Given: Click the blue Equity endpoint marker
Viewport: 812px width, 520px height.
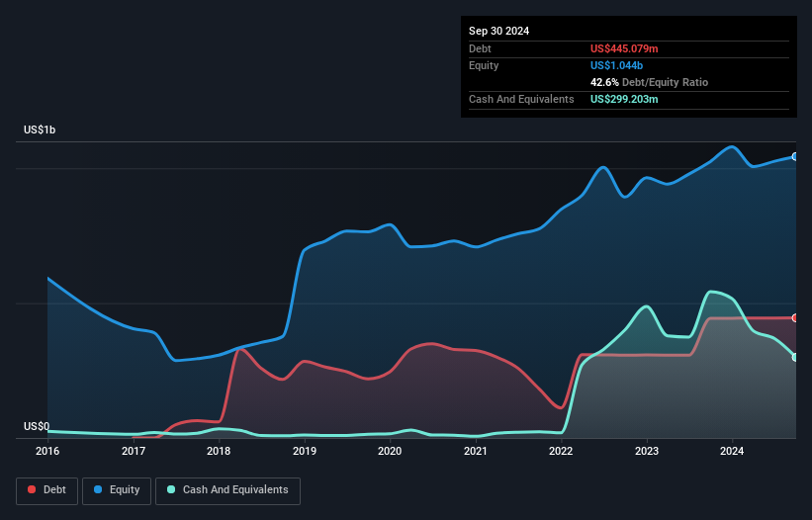Looking at the screenshot, I should (795, 157).
